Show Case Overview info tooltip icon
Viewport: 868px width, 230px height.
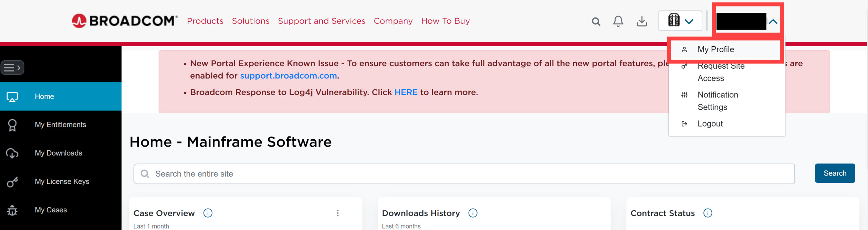pos(208,213)
